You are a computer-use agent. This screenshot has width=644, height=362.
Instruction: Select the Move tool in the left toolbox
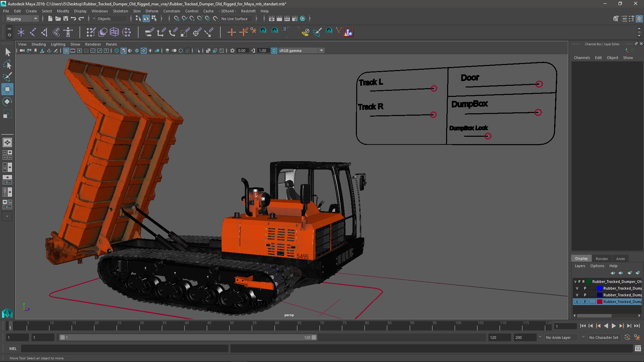(x=7, y=89)
